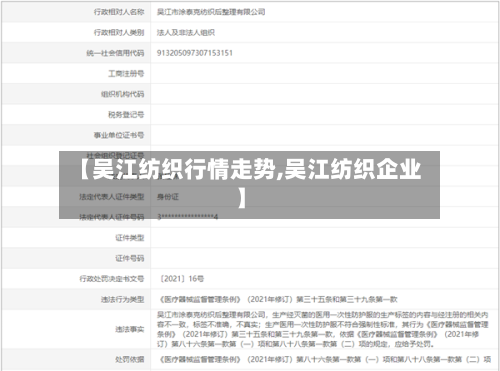
Task: Click the 违法行为类型 value citing 第三十五条和第三十九条第一款
Action: (278, 299)
